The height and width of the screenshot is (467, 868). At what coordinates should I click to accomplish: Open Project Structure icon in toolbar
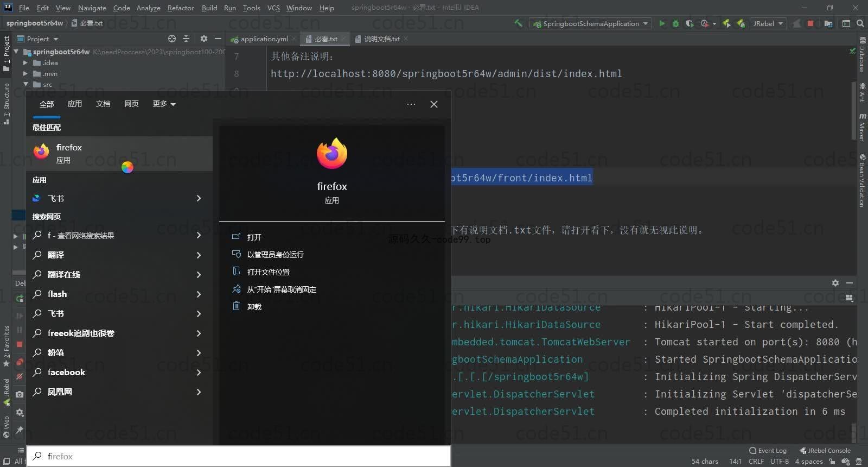pos(828,23)
